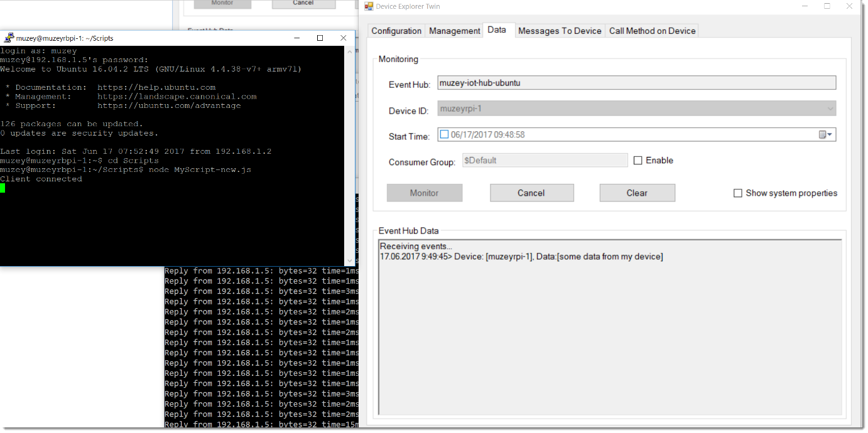Click the Monitor button in Device Explorer
The height and width of the screenshot is (433, 868).
coord(425,193)
